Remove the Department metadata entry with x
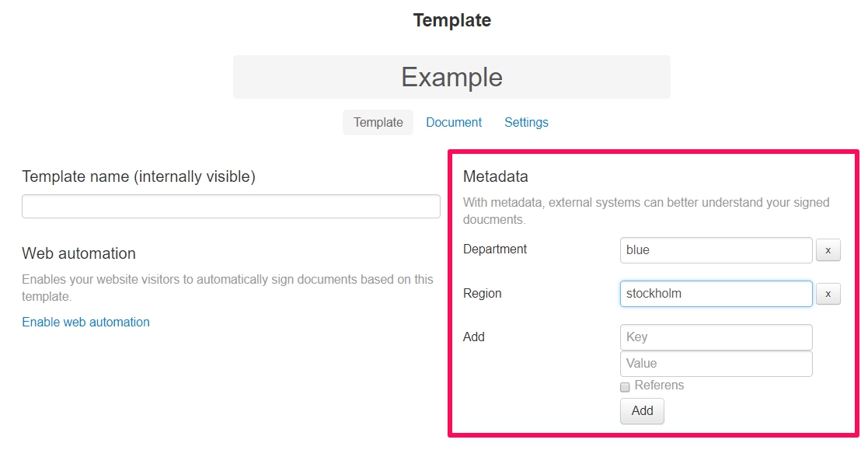 [x=828, y=250]
